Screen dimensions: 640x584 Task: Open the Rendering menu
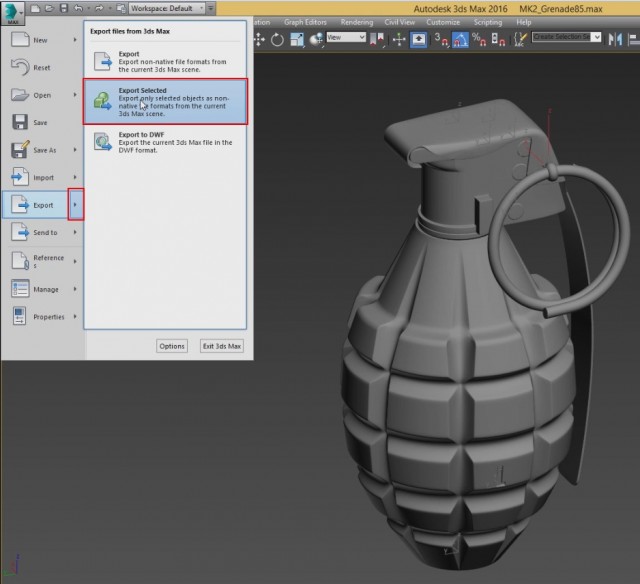pos(357,22)
